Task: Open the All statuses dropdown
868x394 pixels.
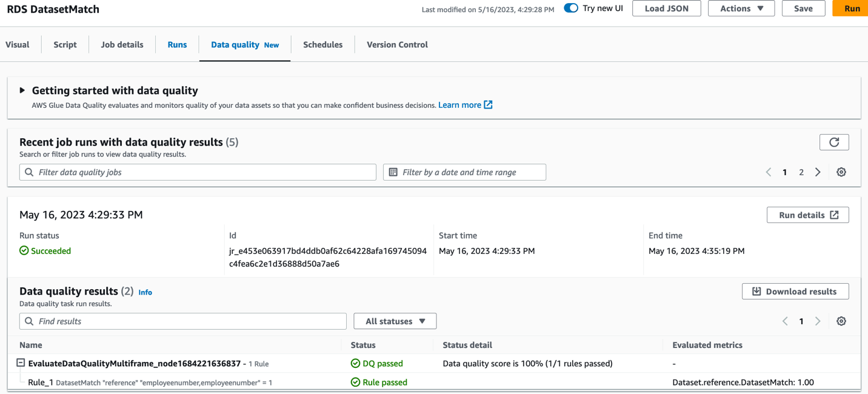Action: 395,321
